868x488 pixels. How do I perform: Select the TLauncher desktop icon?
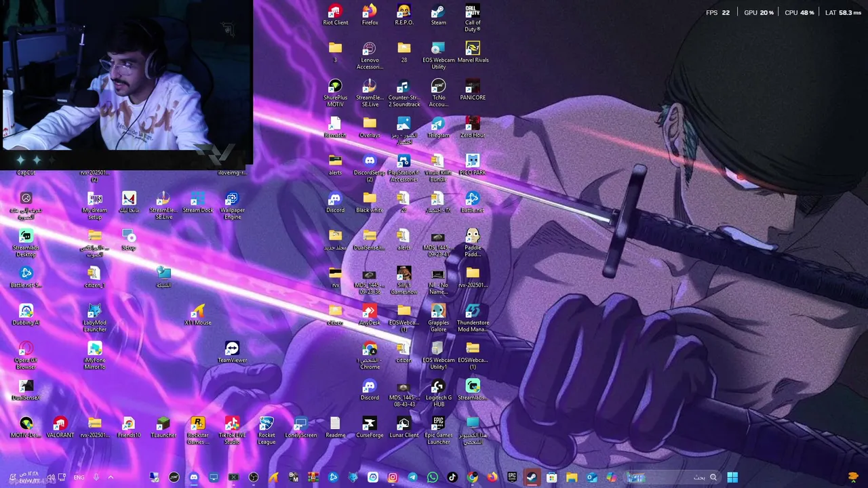coord(163,427)
